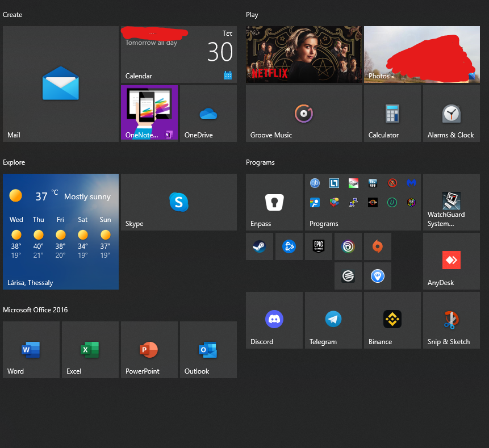Open the Photos tile
Image resolution: width=489 pixels, height=448 pixels.
(x=421, y=55)
